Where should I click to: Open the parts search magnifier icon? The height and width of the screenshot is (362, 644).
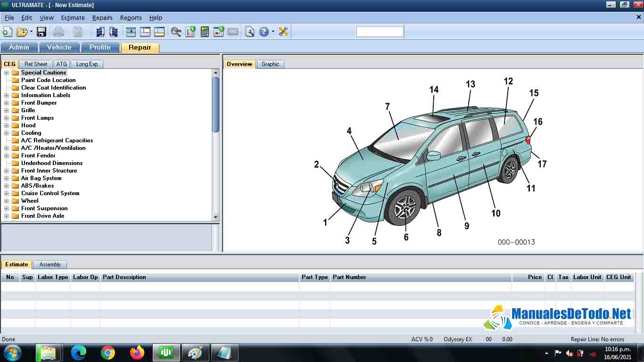[x=176, y=32]
